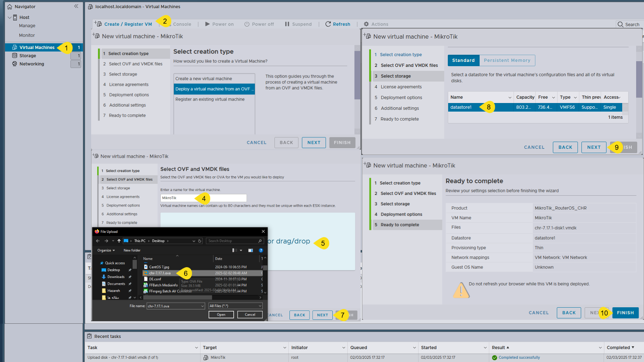Screen dimensions: 644x362
Task: Select the Virtual Machines navigator item
Action: click(x=44, y=47)
